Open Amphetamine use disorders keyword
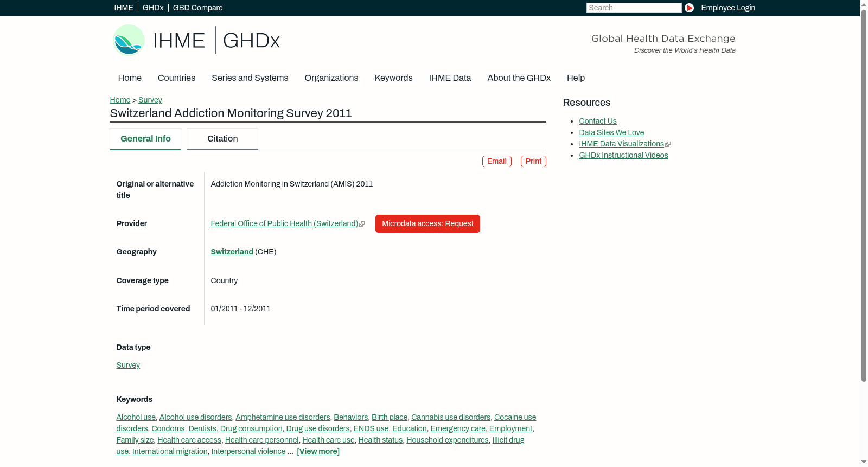The height and width of the screenshot is (467, 868). point(283,417)
